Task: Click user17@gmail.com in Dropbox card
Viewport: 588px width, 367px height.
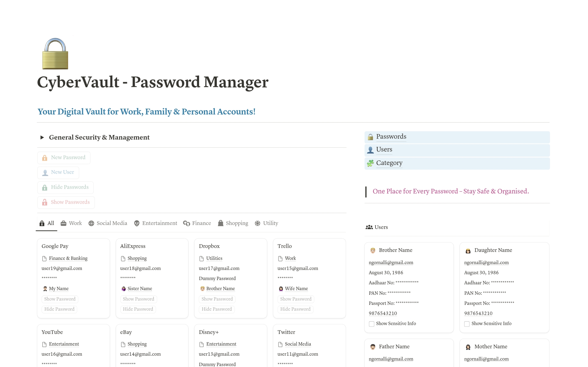Action: (x=219, y=268)
